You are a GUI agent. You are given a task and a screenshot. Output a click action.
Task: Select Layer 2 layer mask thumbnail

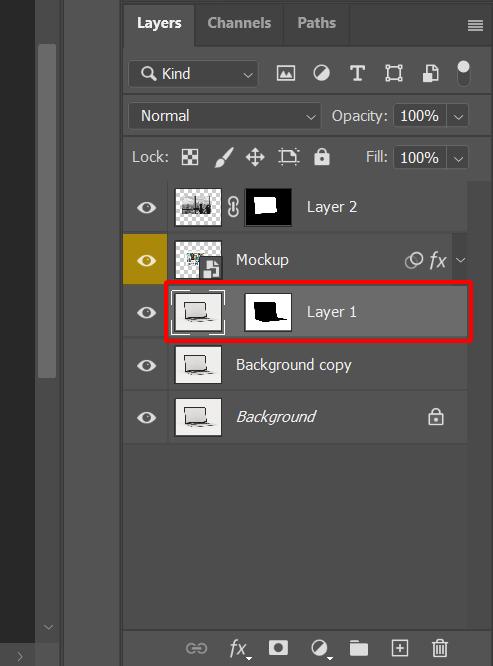[268, 207]
